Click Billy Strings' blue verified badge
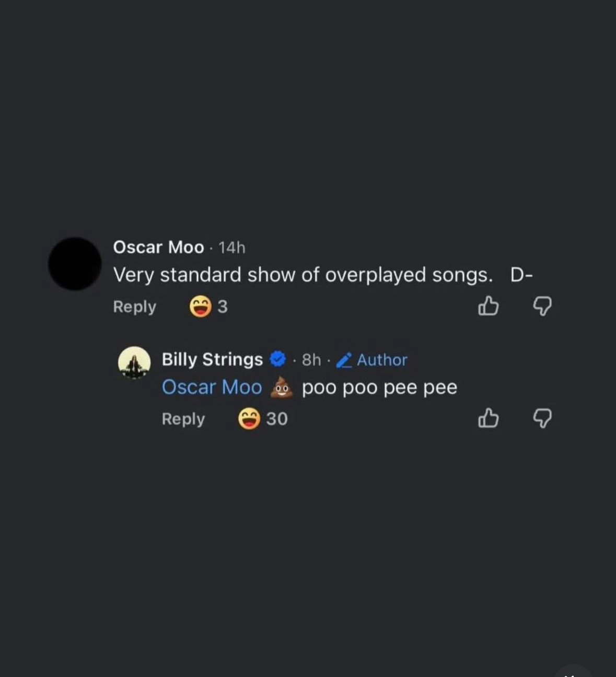Image resolution: width=616 pixels, height=677 pixels. click(x=278, y=359)
